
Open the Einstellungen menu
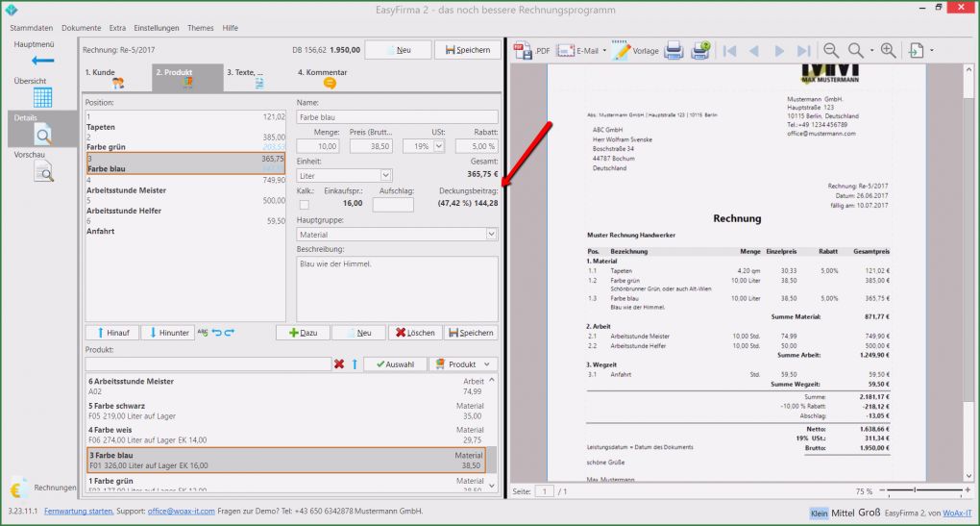[156, 28]
